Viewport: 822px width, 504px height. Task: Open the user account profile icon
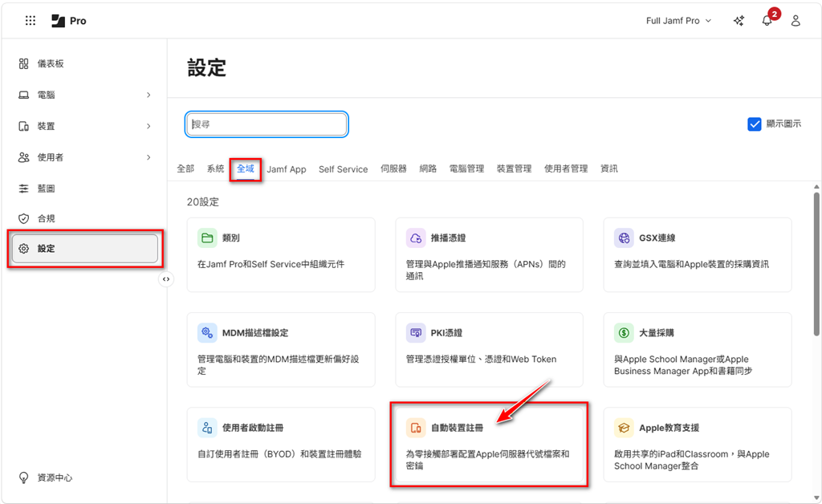tap(796, 21)
